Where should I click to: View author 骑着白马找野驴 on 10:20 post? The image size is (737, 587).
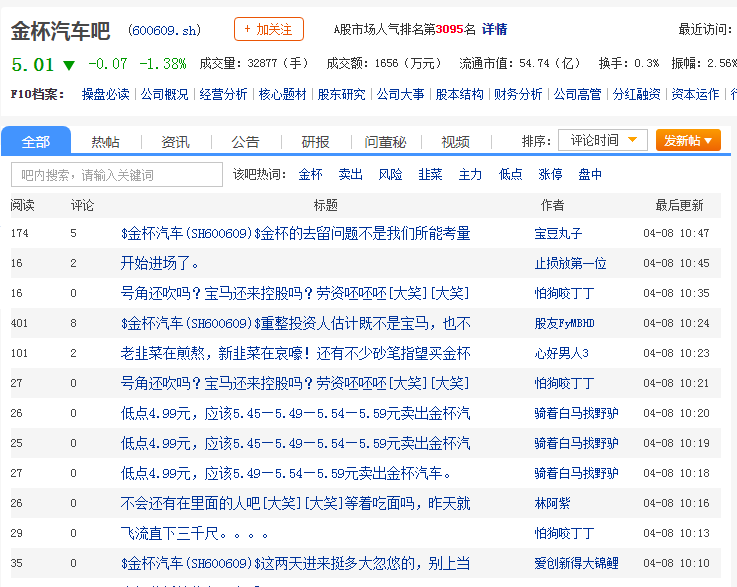[x=577, y=414]
